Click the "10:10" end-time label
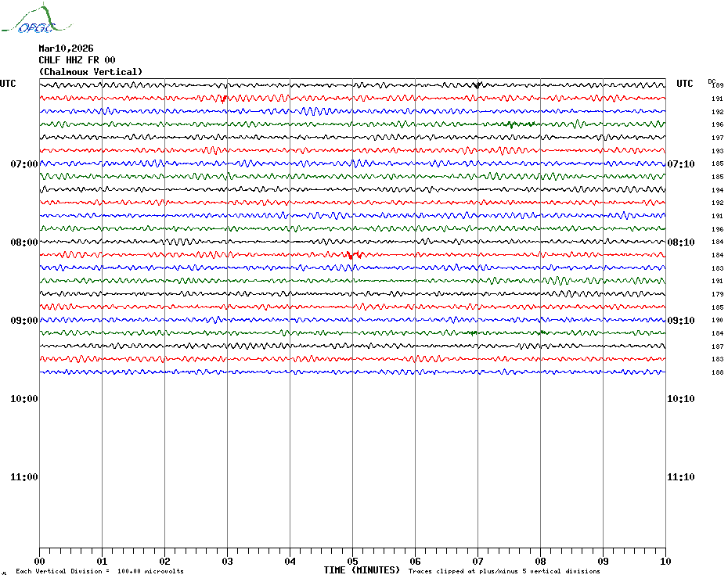The width and height of the screenshot is (728, 582). coord(681,399)
